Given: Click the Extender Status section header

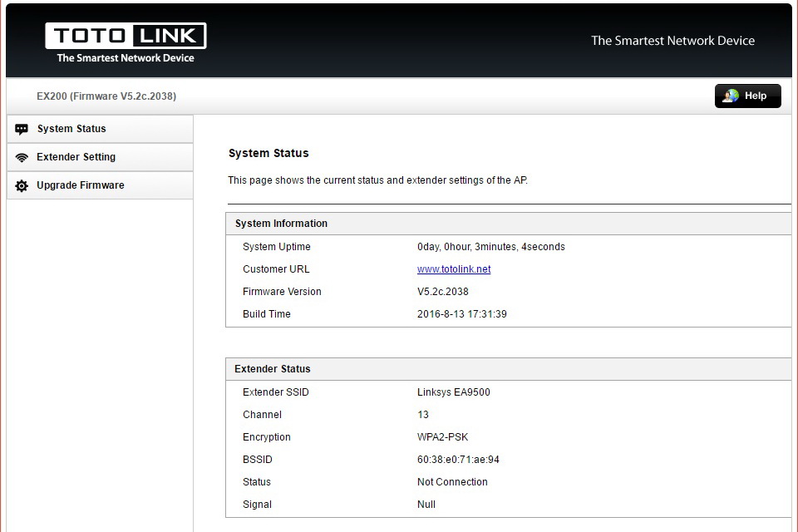Looking at the screenshot, I should (x=272, y=369).
